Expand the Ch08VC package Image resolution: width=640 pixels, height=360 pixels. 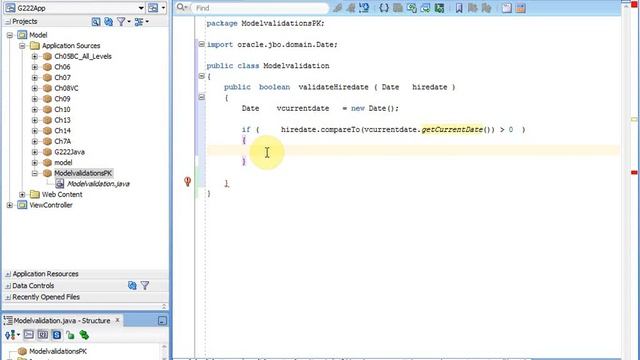[x=35, y=88]
